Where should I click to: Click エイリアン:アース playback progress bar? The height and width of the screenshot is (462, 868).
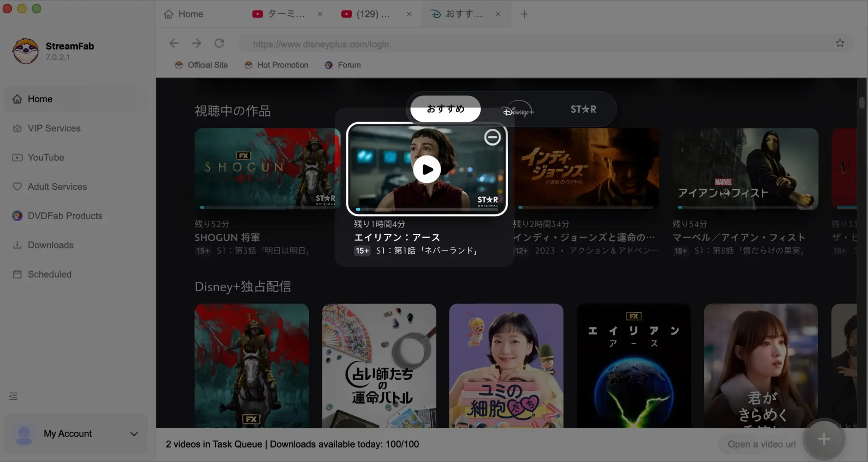pos(427,209)
